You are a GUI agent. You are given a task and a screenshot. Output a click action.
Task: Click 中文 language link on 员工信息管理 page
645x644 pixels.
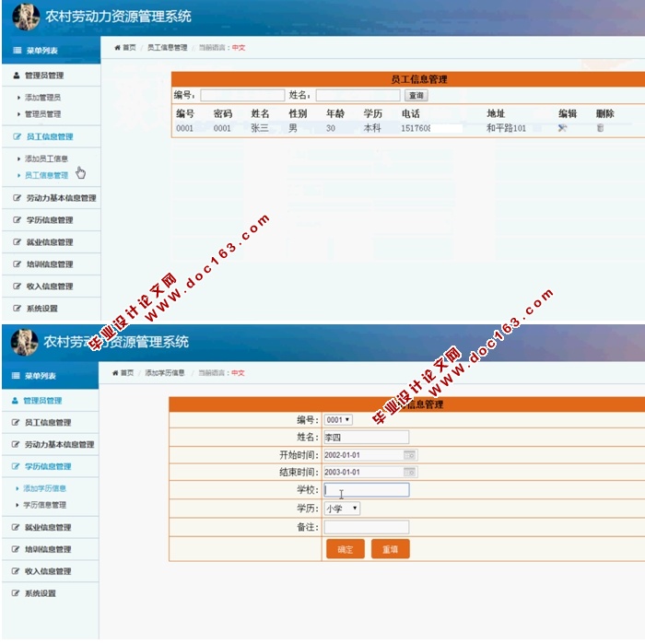point(239,48)
